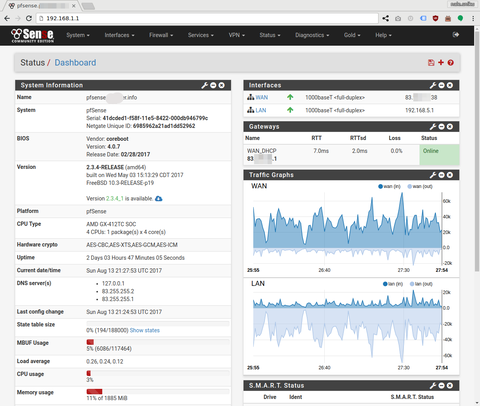This screenshot has height=406, width=480.
Task: Click the cloud update download icon
Action: click(x=159, y=199)
